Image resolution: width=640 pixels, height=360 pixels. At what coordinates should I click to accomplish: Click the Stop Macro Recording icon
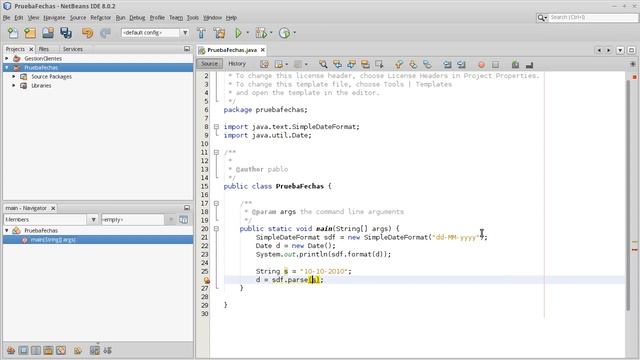tap(495, 64)
